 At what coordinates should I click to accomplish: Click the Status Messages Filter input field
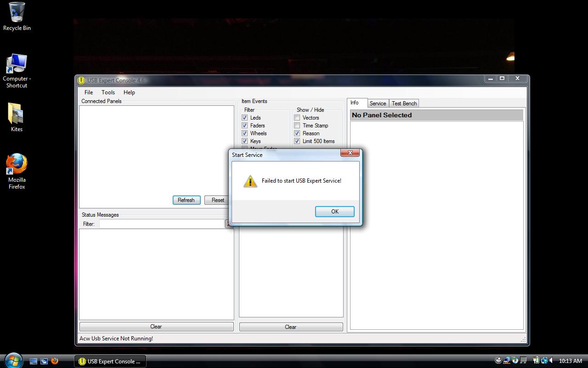click(162, 224)
